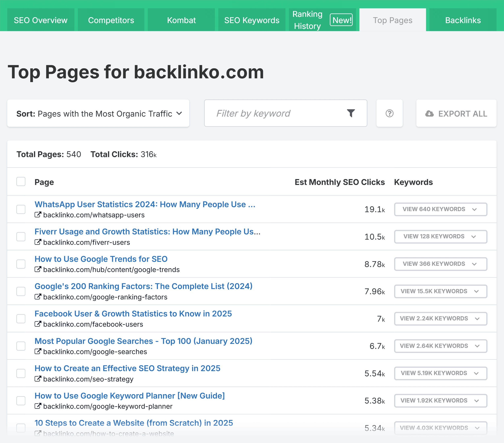Screen dimensions: 504x443
Task: Click the Total Clicks: 316k summary
Action: pyautogui.click(x=124, y=154)
